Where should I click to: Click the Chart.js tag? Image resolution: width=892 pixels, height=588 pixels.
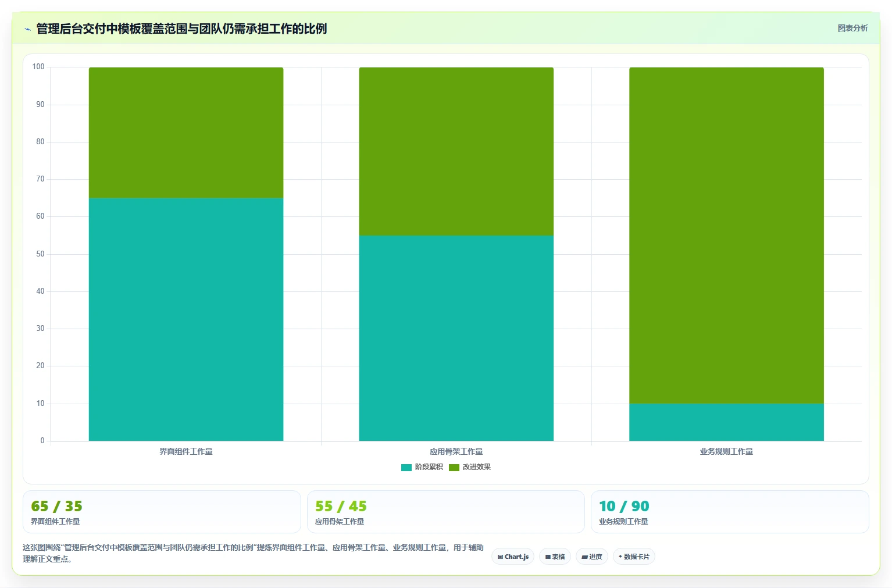[x=513, y=557]
